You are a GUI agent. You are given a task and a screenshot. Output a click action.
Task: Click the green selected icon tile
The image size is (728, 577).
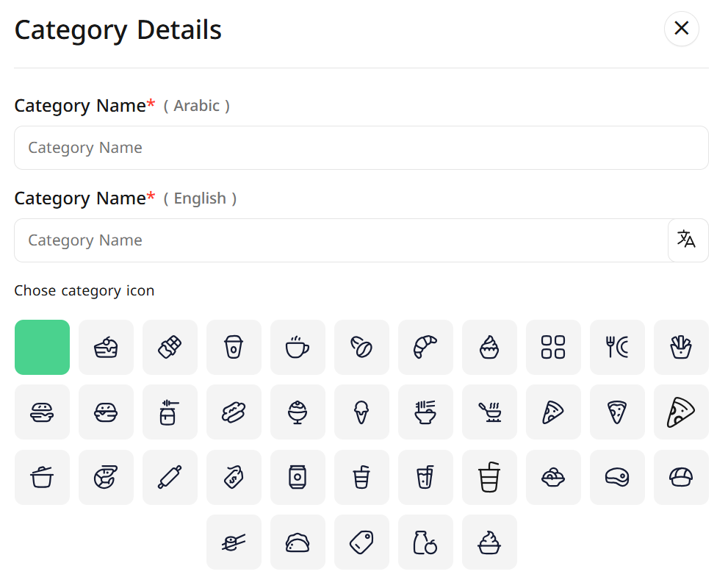click(42, 347)
